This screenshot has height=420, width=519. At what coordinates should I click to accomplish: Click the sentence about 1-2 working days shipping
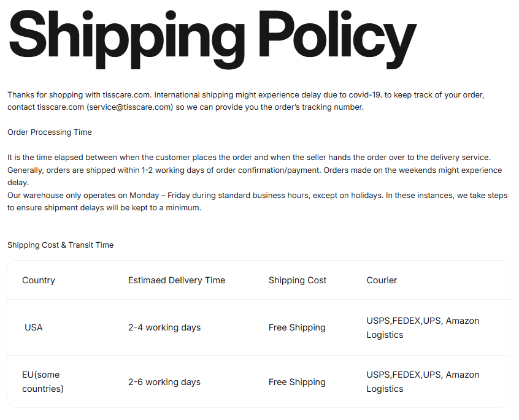tap(164, 170)
